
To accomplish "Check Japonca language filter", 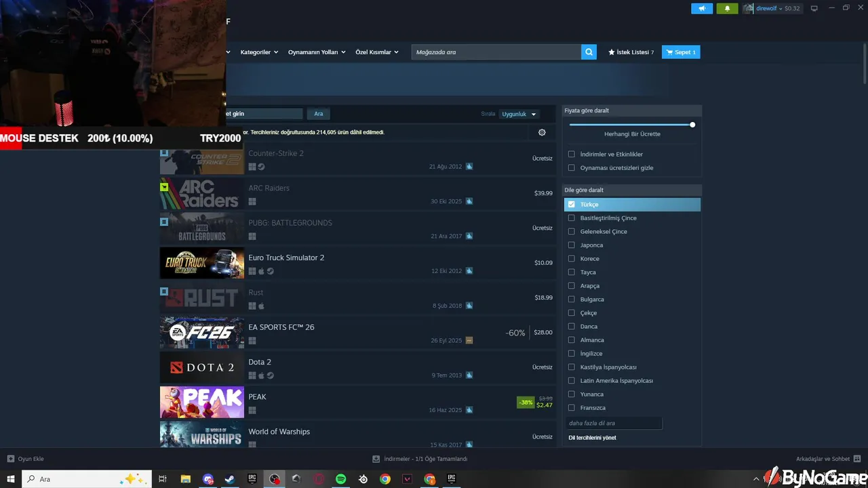I will 572,245.
